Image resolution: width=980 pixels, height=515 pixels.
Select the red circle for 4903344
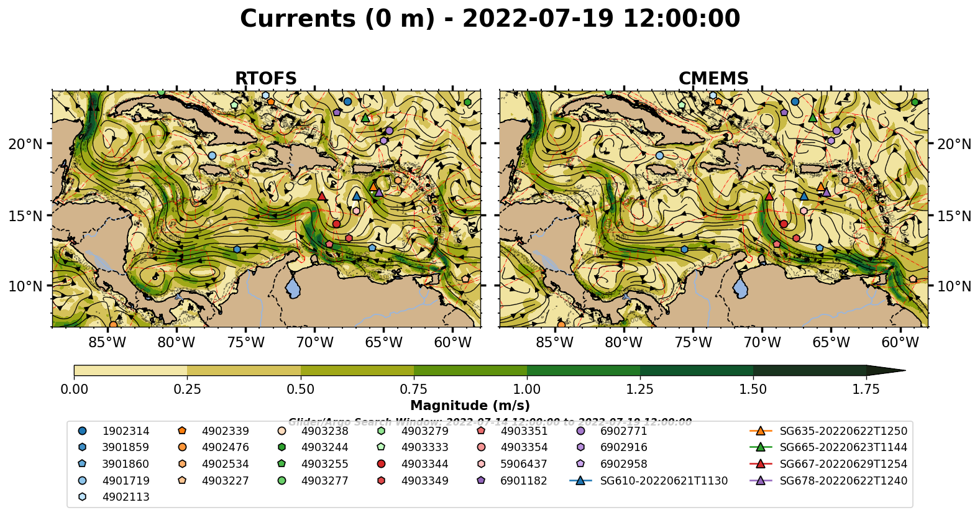(381, 463)
